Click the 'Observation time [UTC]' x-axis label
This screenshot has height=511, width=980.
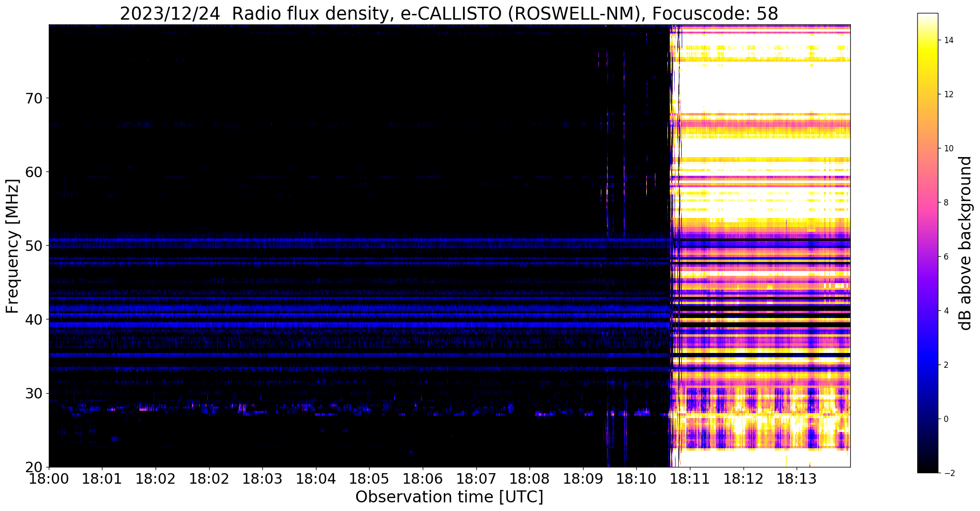(x=449, y=497)
